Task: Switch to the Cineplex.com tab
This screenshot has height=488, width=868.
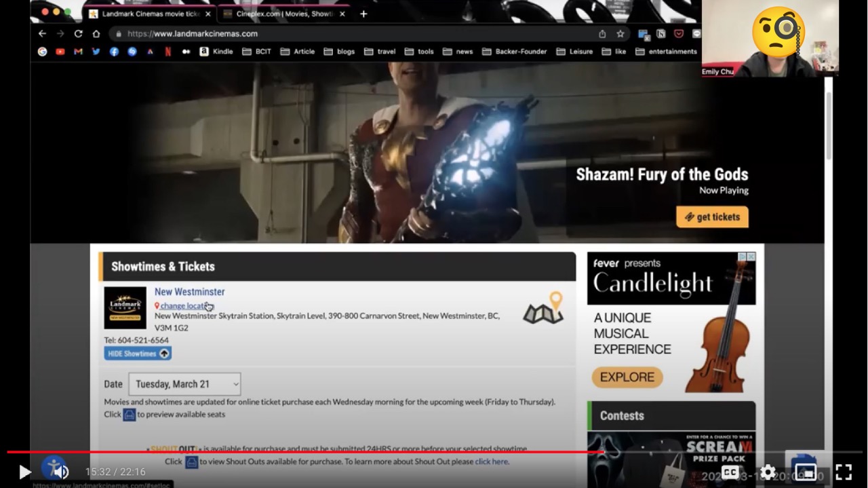Action: 280,14
